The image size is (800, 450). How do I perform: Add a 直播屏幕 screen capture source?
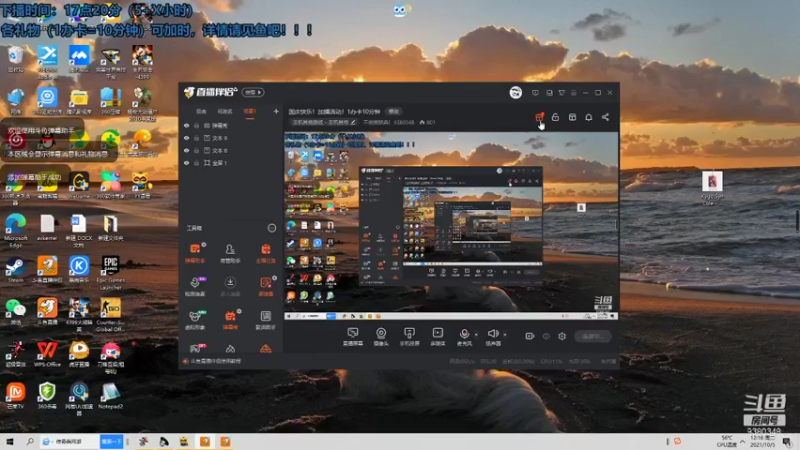(353, 336)
